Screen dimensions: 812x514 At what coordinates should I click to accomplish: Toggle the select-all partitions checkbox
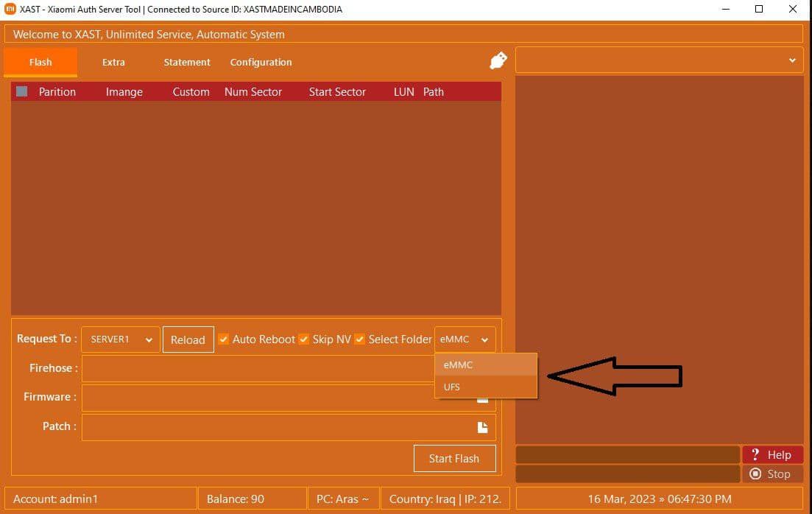click(x=22, y=92)
